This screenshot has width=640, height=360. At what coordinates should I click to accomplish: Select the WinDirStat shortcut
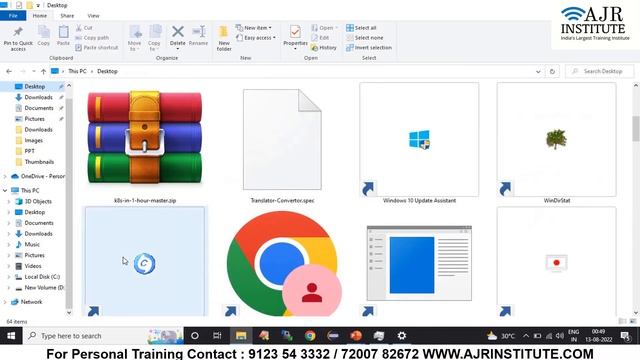click(x=556, y=144)
